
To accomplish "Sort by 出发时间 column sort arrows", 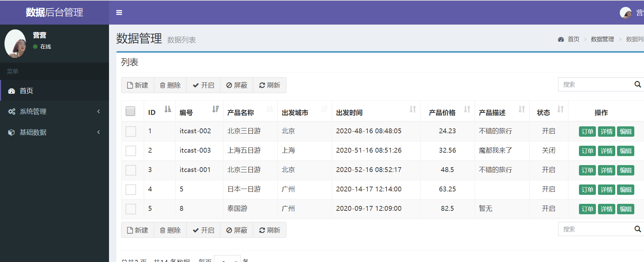I will 412,109.
